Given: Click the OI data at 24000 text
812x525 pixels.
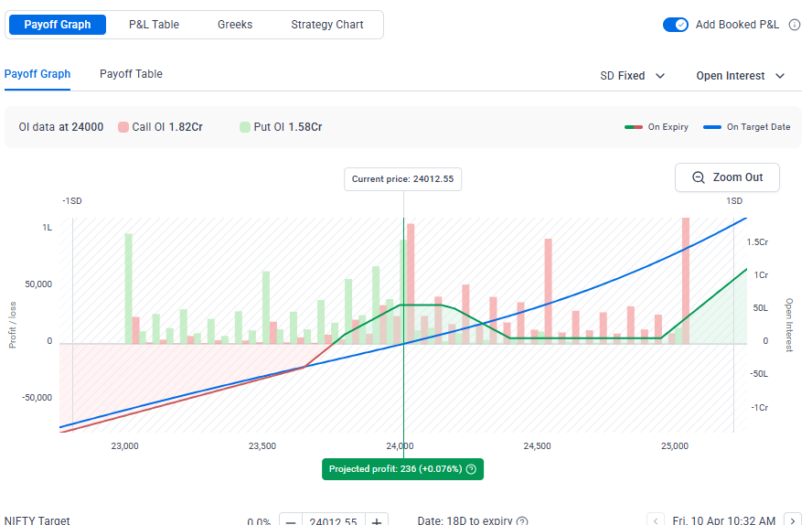Looking at the screenshot, I should (x=61, y=127).
